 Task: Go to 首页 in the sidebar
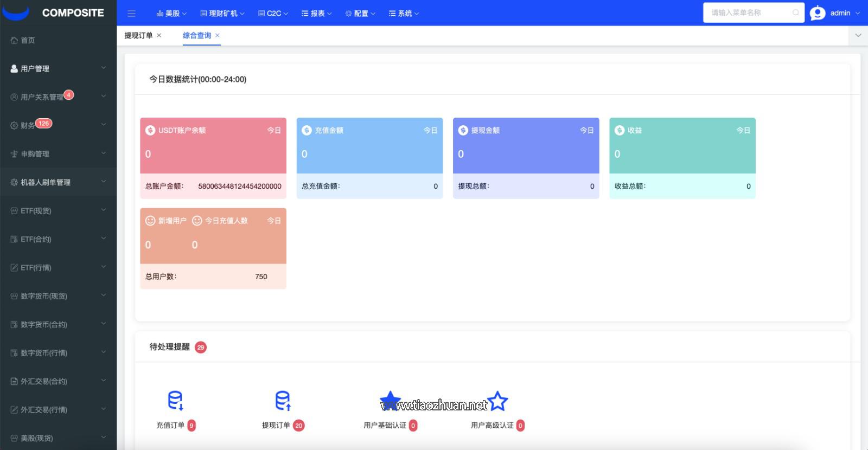click(x=28, y=40)
